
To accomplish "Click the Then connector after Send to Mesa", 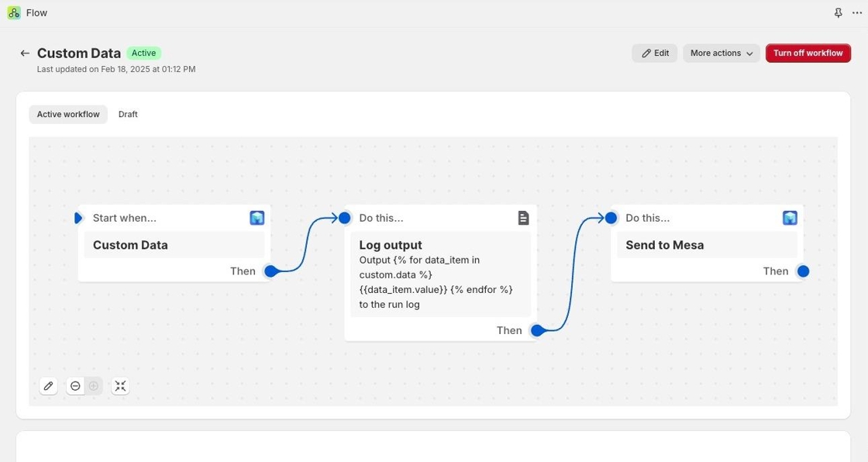I will [803, 271].
